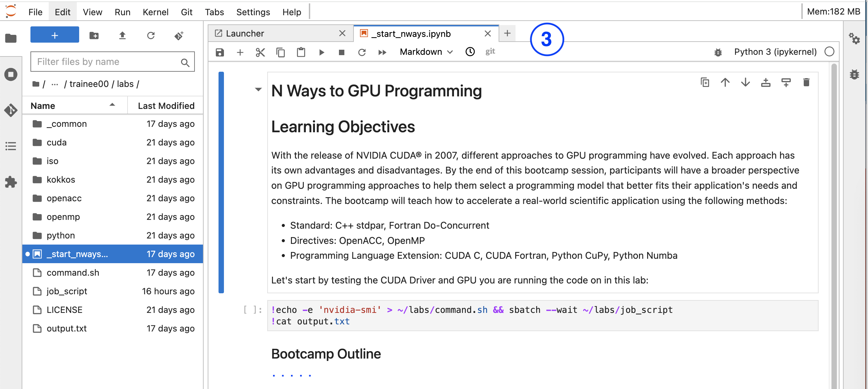Delete the cell with the trash icon
Screen dimensions: 868x389
point(806,83)
